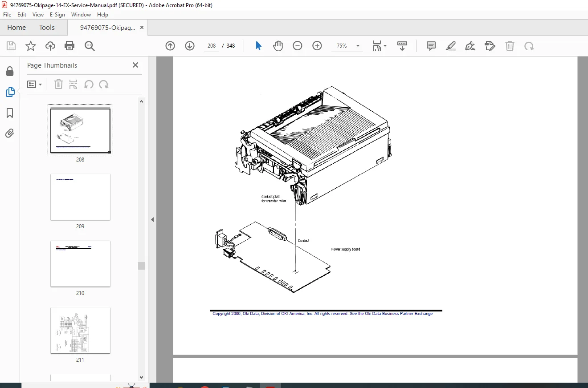The image size is (588, 388).
Task: Print the document with the printer icon
Action: pos(69,46)
